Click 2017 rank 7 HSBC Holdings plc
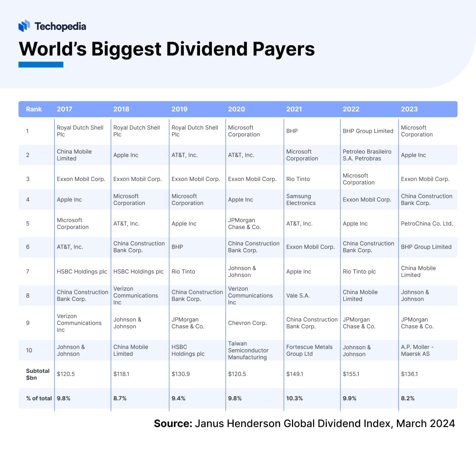 coord(82,271)
